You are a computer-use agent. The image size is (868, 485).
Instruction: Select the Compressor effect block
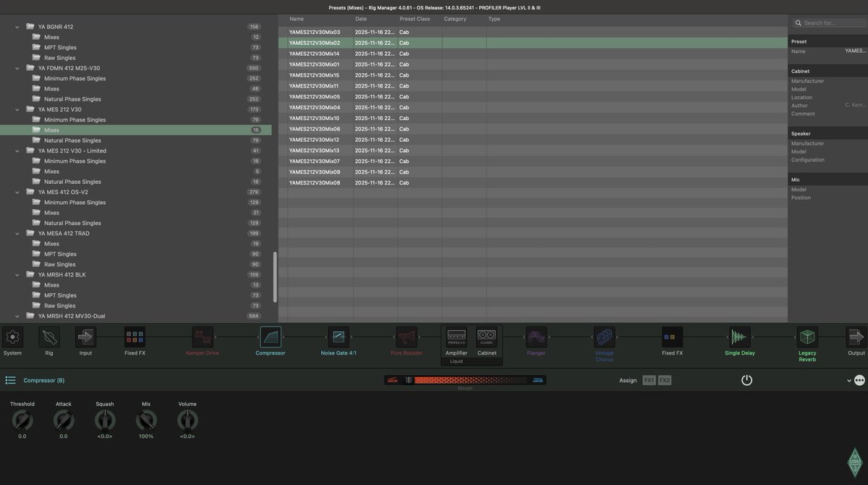coord(271,337)
